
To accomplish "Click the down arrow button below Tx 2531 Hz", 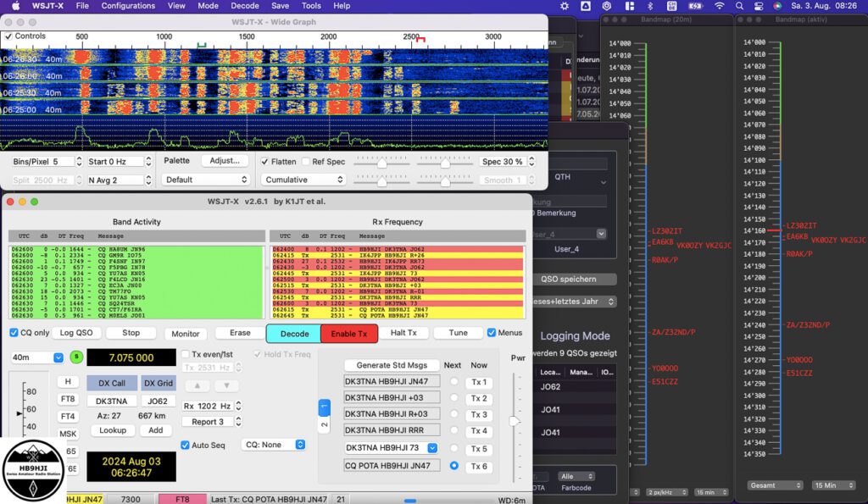I will [226, 385].
